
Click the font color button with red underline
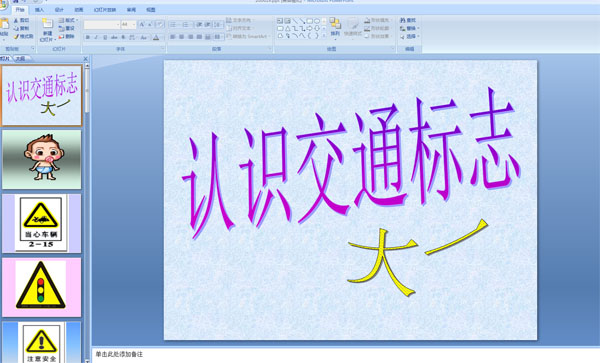click(x=156, y=37)
